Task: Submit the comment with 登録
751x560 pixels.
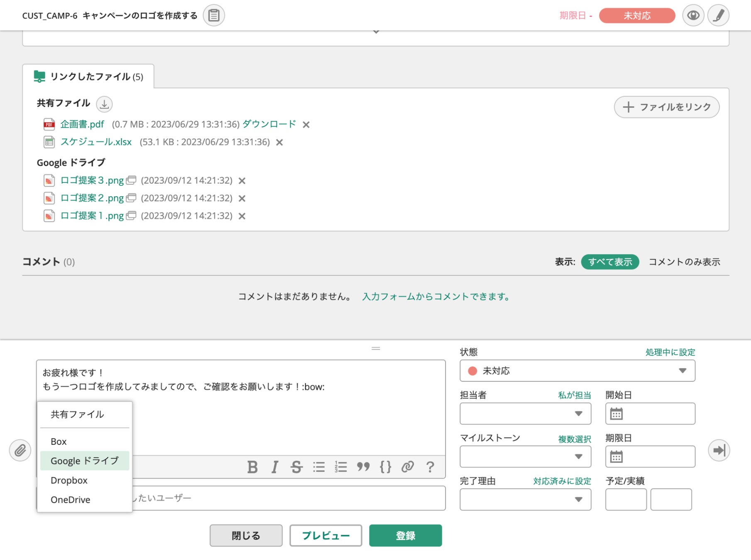Action: (x=406, y=536)
